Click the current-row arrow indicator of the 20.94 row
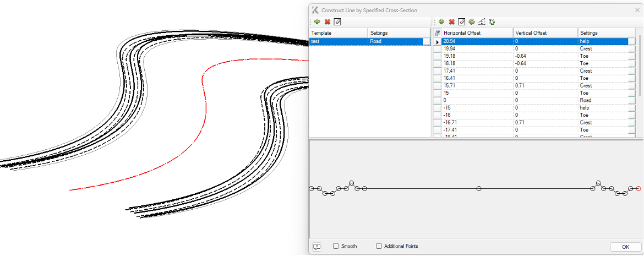 pyautogui.click(x=438, y=42)
